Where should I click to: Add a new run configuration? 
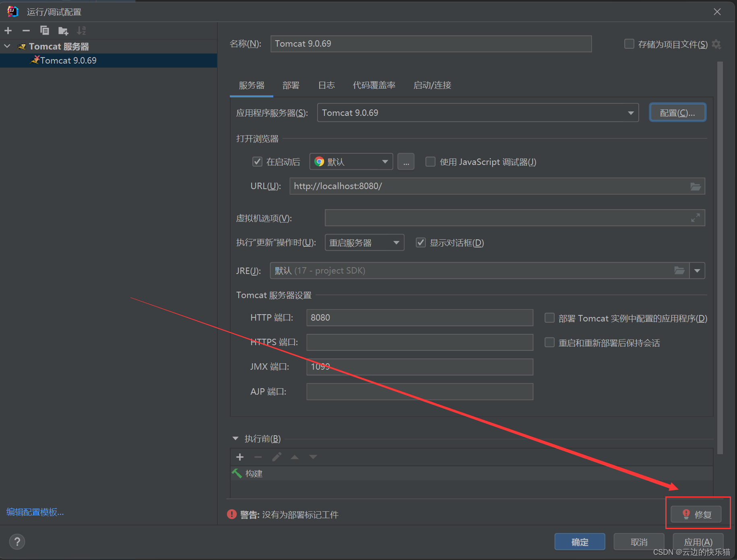point(8,31)
